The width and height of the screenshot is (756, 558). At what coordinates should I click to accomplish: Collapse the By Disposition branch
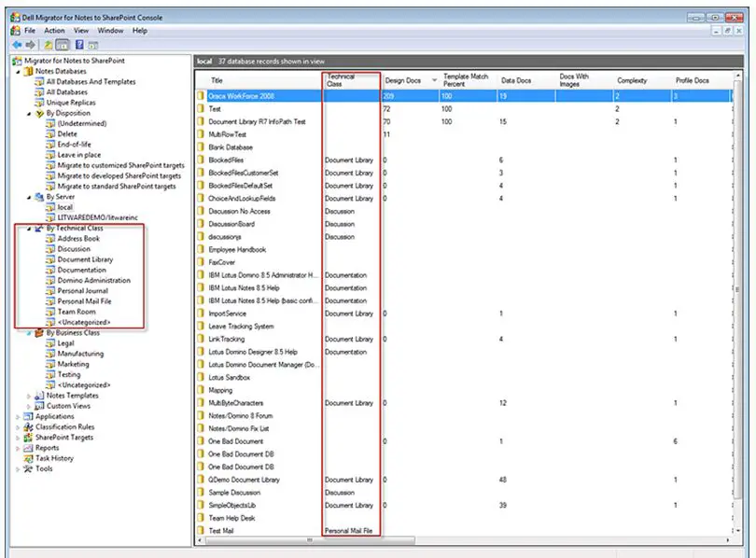(30, 114)
